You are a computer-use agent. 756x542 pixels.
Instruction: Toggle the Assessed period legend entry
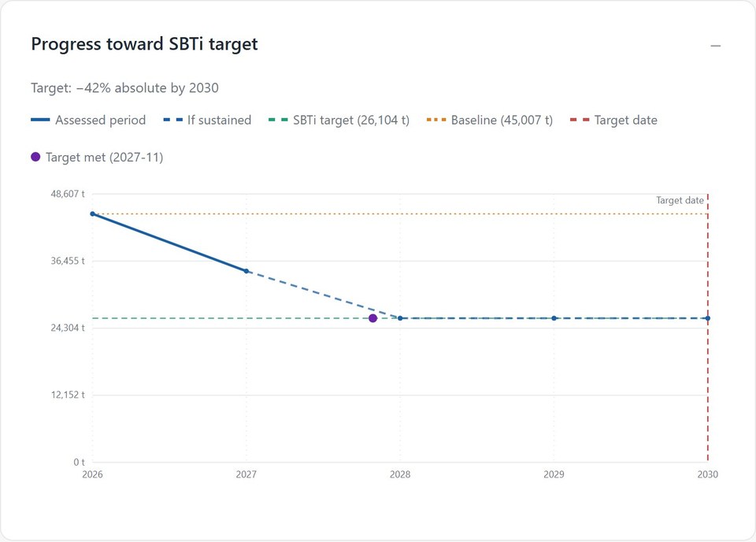pos(88,120)
